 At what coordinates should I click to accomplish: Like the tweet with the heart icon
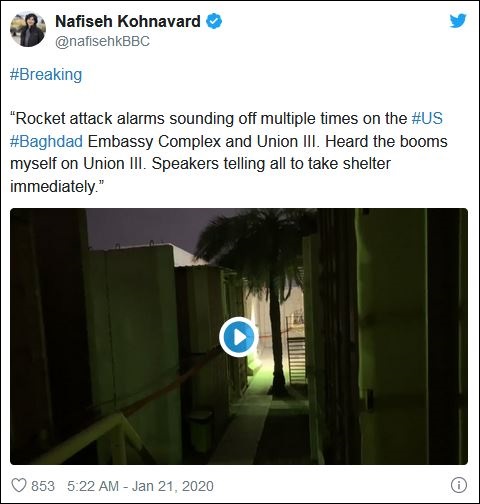(19, 486)
